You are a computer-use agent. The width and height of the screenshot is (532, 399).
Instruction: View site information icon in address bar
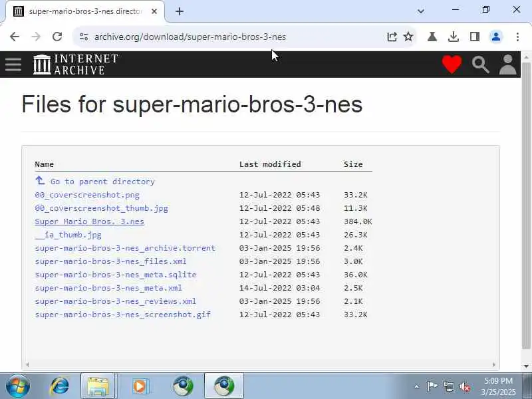[x=84, y=37]
